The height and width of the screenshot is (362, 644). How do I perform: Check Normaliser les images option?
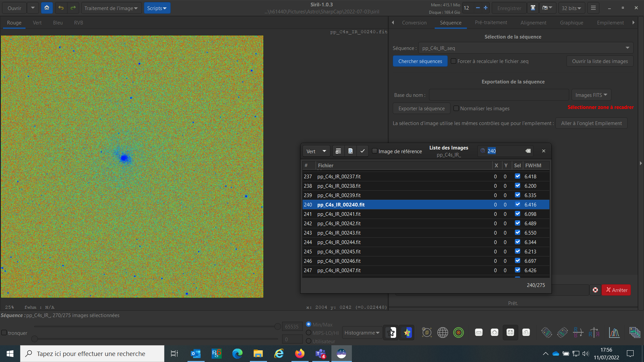[456, 108]
